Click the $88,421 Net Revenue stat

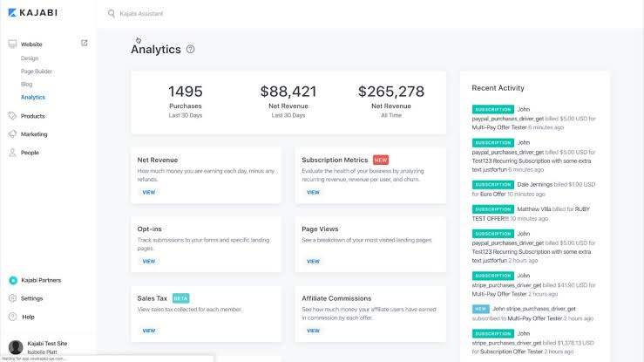click(x=288, y=100)
